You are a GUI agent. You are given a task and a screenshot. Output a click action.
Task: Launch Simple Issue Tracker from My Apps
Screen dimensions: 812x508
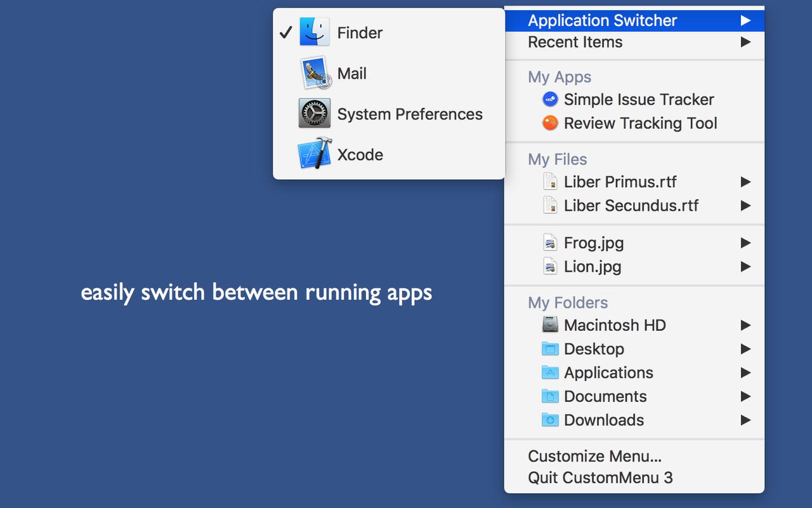pyautogui.click(x=634, y=99)
